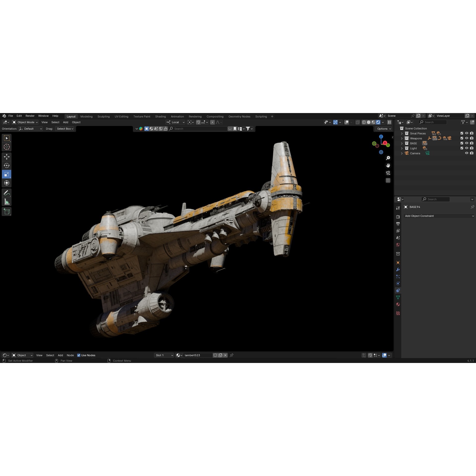Click the Options button in viewport

[x=384, y=129]
